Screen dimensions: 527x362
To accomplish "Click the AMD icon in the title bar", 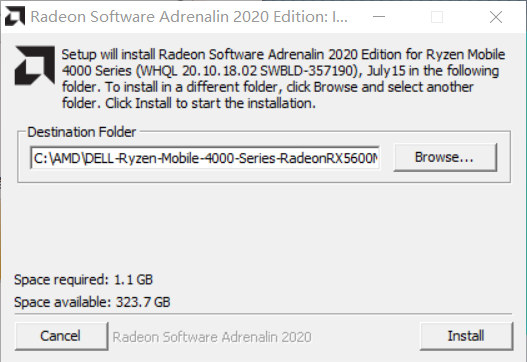I will [x=15, y=16].
